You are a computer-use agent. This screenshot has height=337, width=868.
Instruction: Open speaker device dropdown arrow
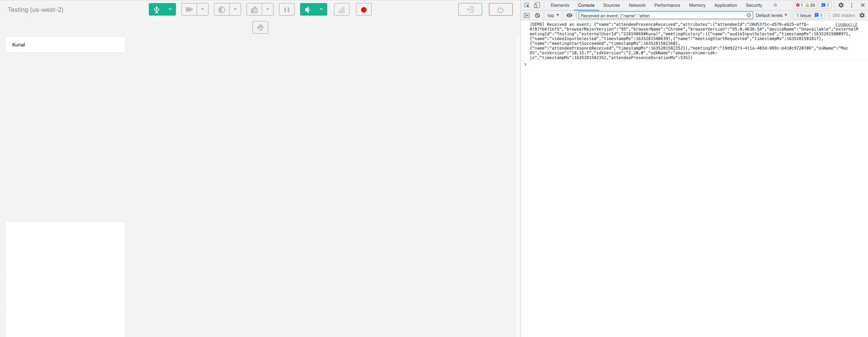[321, 10]
